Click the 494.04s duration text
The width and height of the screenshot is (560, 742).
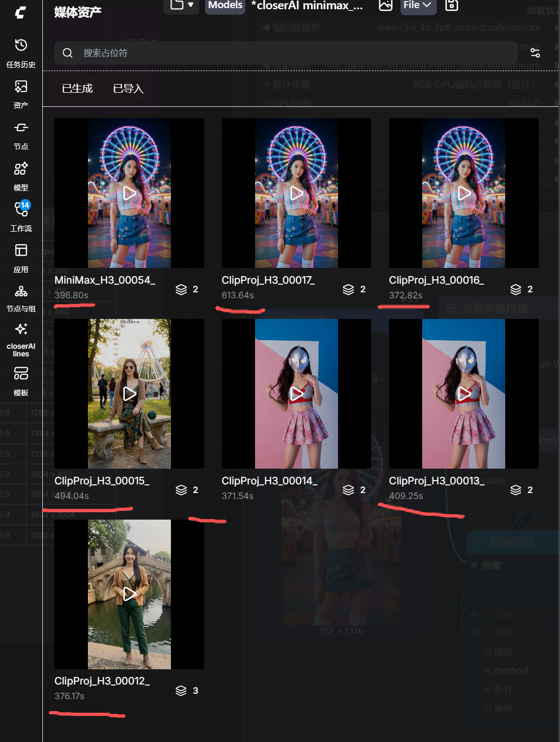pos(72,496)
